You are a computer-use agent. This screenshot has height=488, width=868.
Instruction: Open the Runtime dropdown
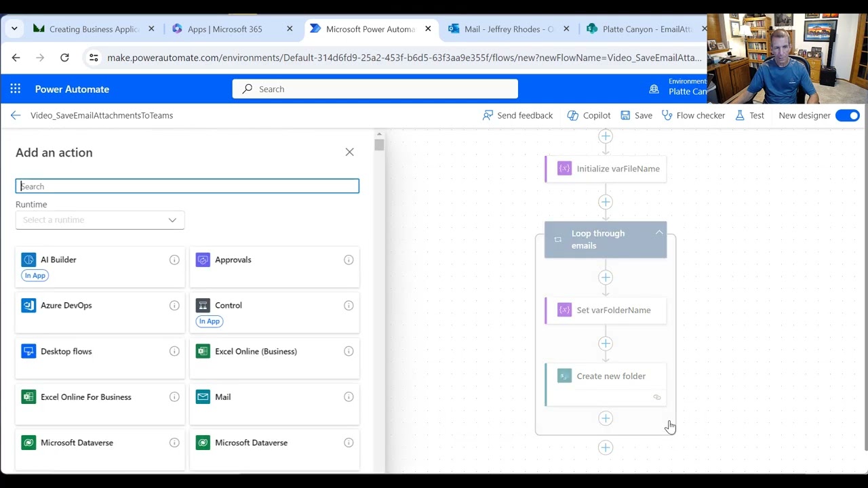point(100,220)
